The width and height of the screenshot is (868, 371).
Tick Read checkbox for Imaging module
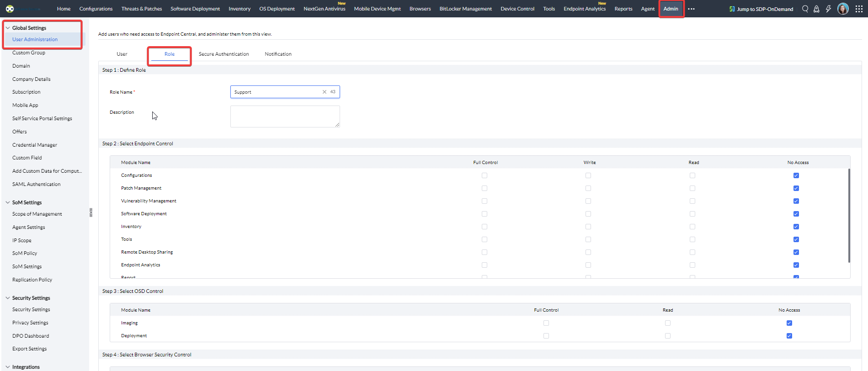[668, 323]
